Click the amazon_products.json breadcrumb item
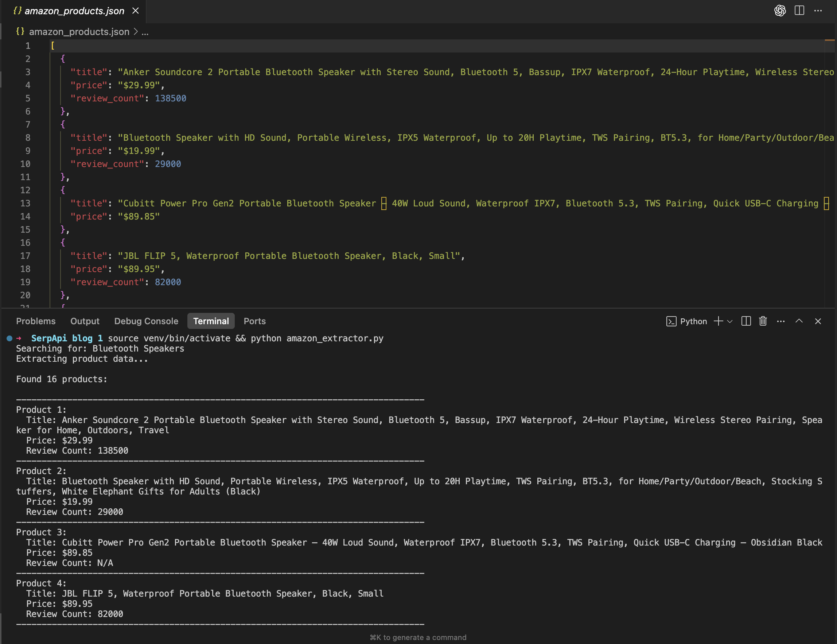The height and width of the screenshot is (644, 837). [79, 32]
